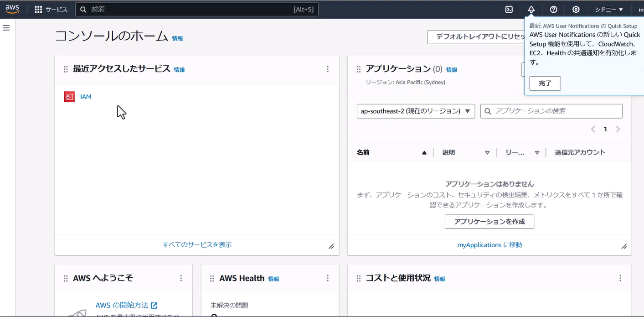Grab the AWS へようこそ widget drag handle

[x=66, y=278]
